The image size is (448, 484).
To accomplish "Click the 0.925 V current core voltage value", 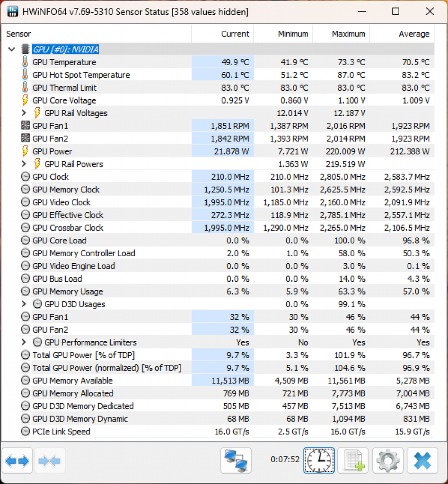I will [235, 100].
